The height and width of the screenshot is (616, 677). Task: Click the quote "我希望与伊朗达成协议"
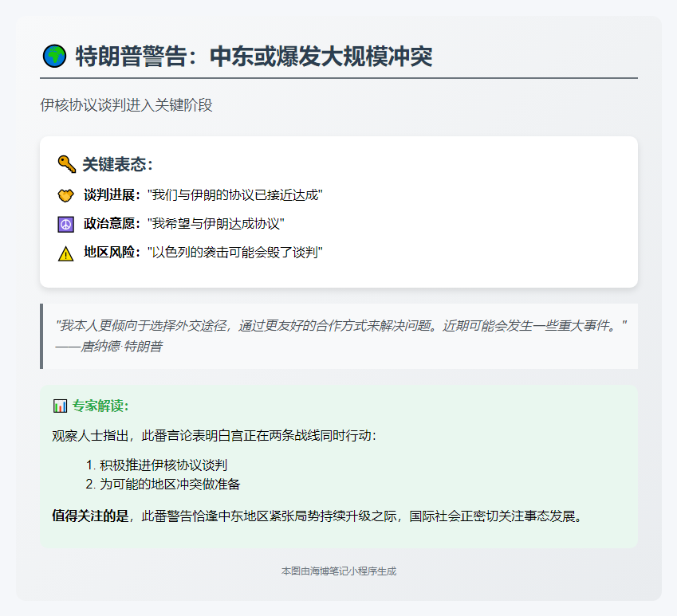(216, 224)
